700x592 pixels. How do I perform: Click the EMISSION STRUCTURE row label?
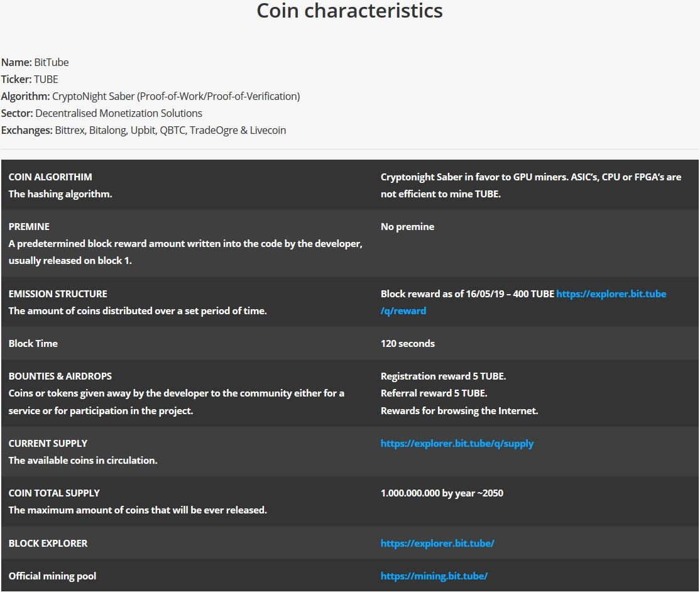[x=58, y=293]
